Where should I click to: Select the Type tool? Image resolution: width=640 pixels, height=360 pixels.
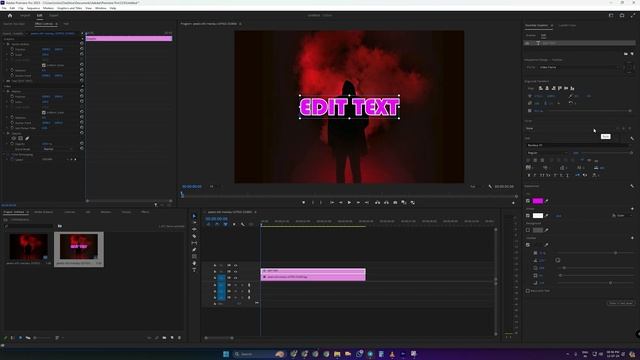click(194, 270)
